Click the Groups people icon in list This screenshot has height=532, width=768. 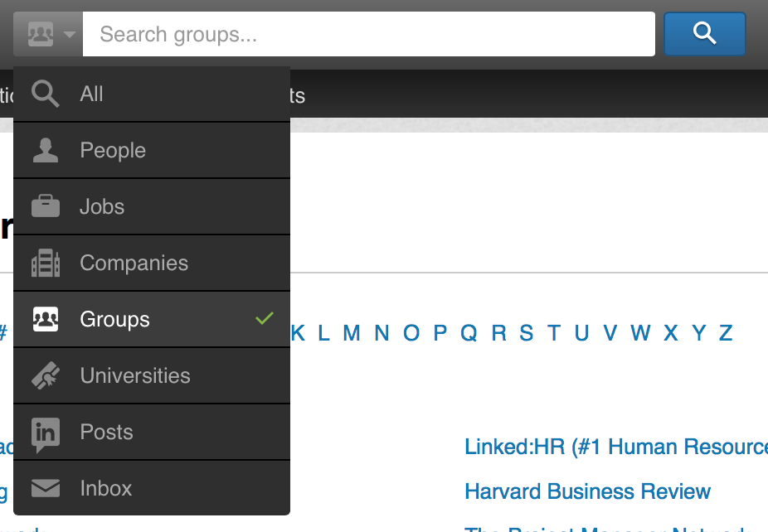45,319
